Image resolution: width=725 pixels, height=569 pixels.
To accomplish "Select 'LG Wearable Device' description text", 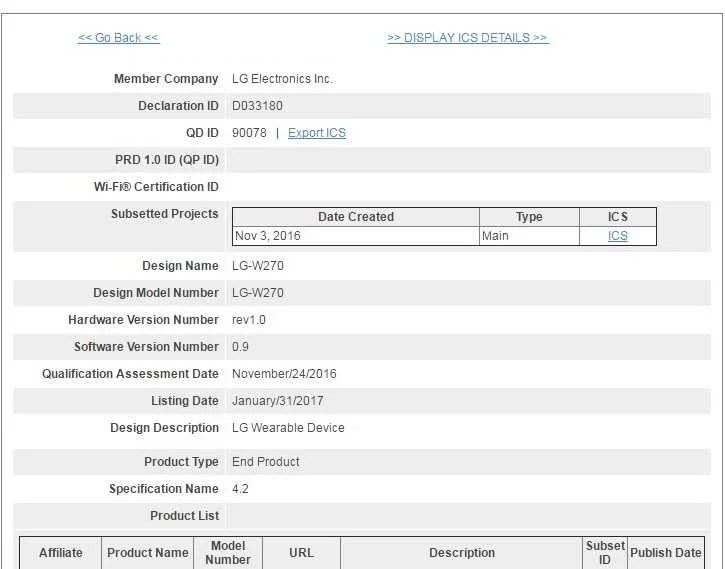I will pyautogui.click(x=288, y=428).
